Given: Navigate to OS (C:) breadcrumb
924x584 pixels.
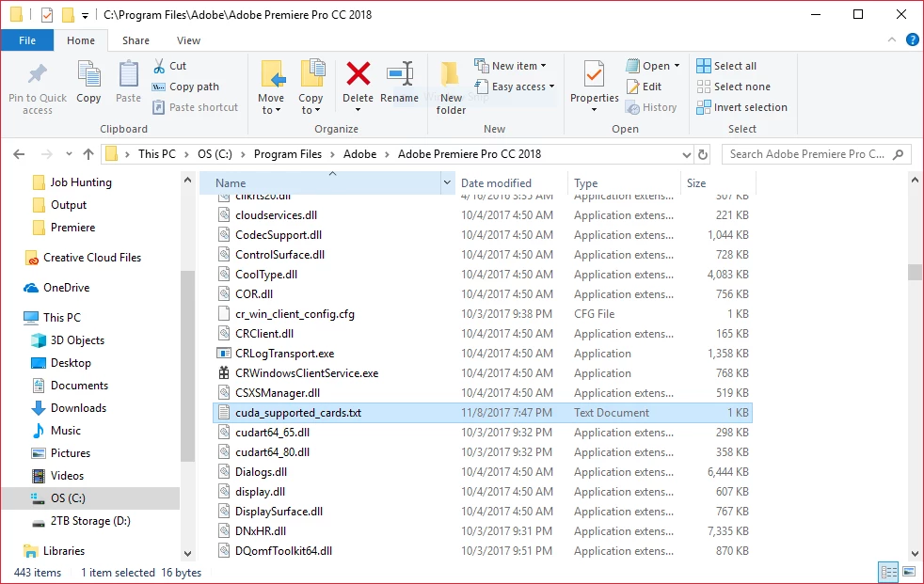Looking at the screenshot, I should click(215, 154).
